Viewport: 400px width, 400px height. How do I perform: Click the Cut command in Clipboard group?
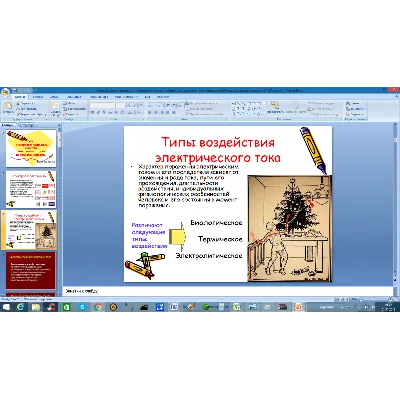pos(25,104)
